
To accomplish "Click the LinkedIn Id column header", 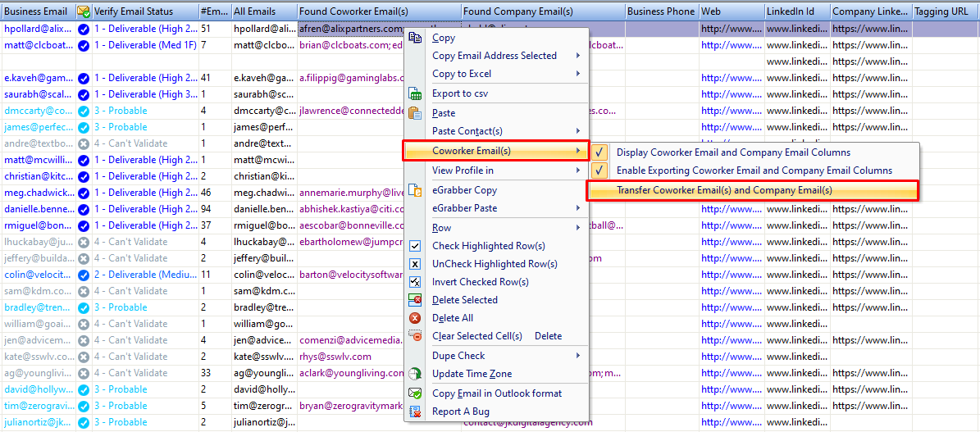I will [797, 11].
